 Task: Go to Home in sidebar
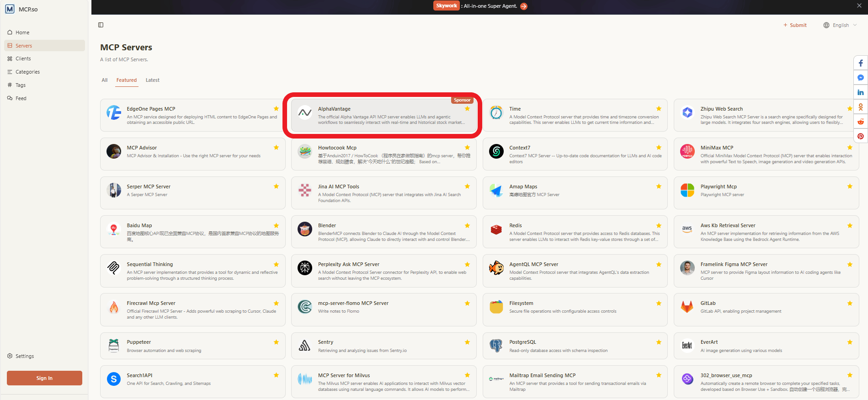pyautogui.click(x=44, y=32)
